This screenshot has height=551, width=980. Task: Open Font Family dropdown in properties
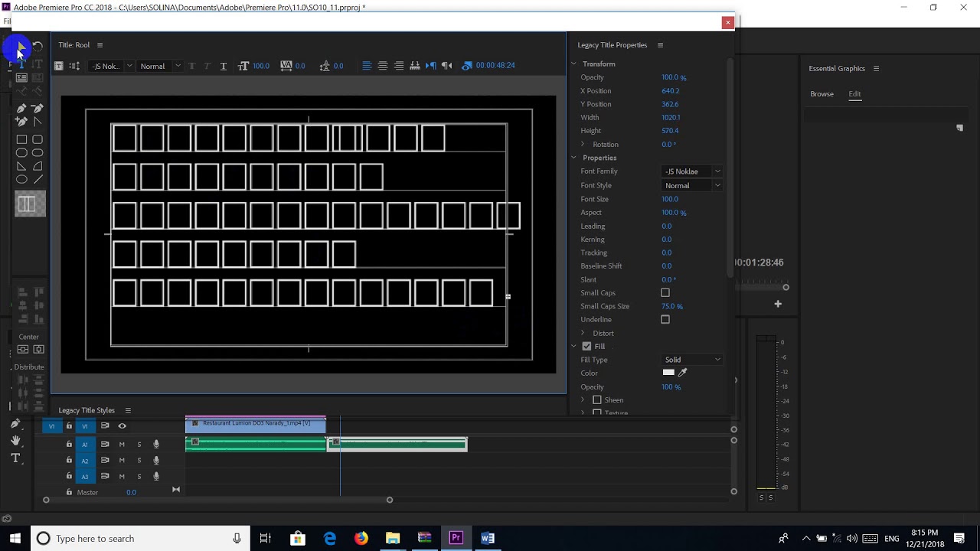tap(692, 171)
